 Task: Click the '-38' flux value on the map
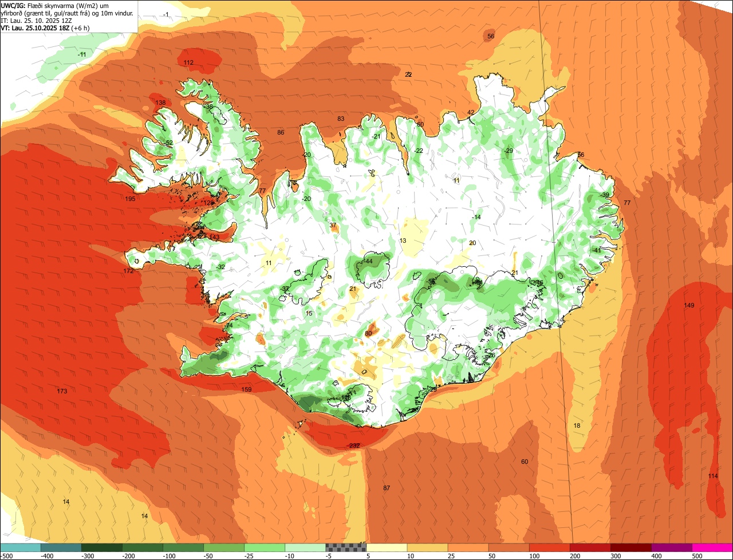pyautogui.click(x=208, y=107)
